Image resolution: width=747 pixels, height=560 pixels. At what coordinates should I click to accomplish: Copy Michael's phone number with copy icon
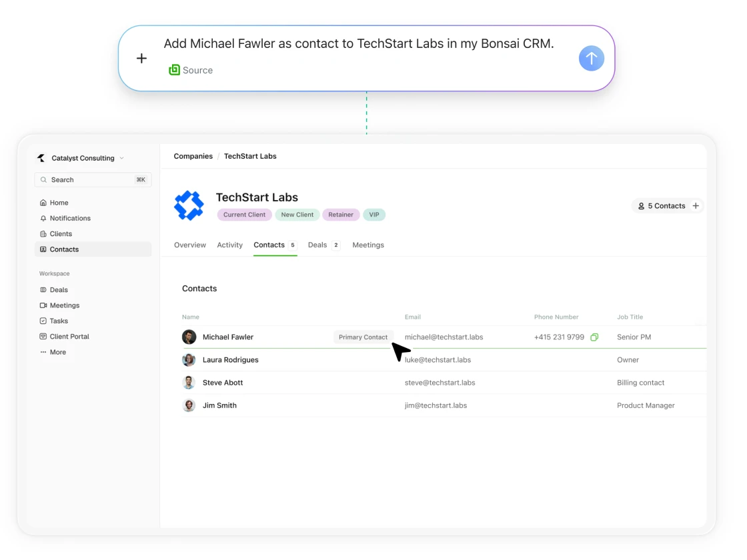click(x=594, y=337)
